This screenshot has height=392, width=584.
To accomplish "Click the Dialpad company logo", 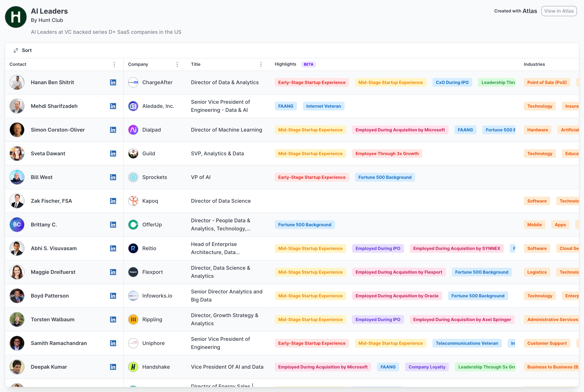I will point(133,130).
